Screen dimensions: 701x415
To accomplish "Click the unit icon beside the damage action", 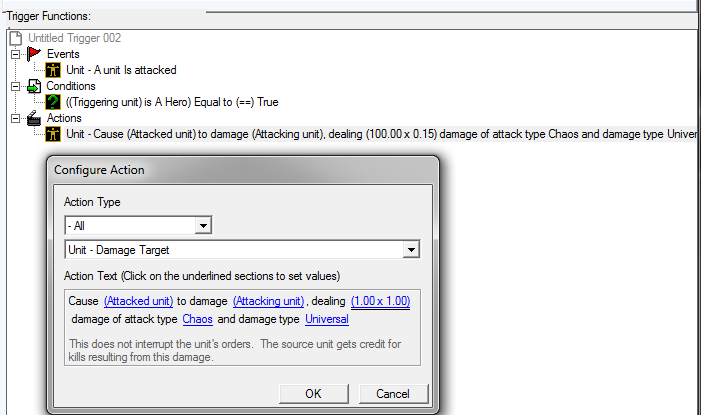I will click(53, 134).
